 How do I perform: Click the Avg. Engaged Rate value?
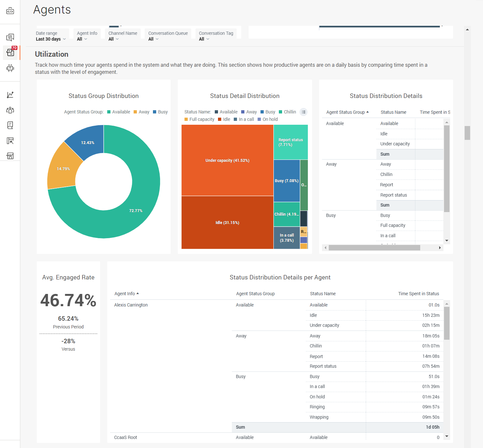click(68, 301)
